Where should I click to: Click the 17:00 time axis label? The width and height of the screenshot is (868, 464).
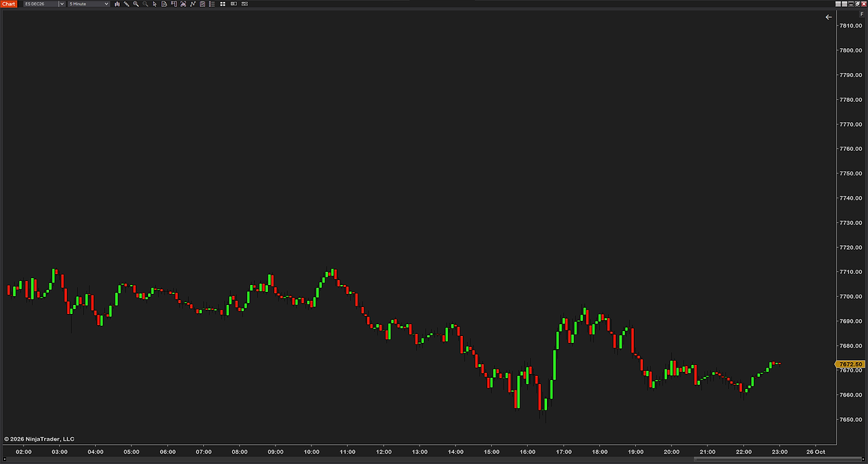coord(564,452)
